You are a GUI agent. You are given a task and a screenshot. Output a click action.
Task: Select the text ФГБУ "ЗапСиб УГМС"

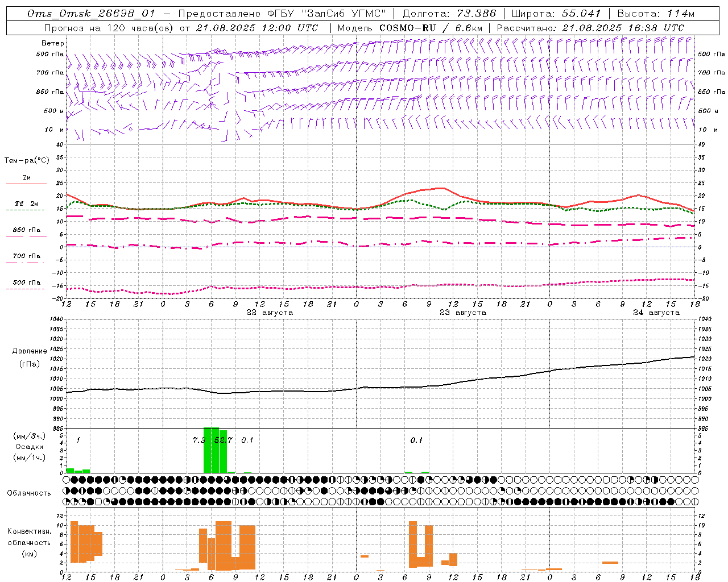pos(327,14)
